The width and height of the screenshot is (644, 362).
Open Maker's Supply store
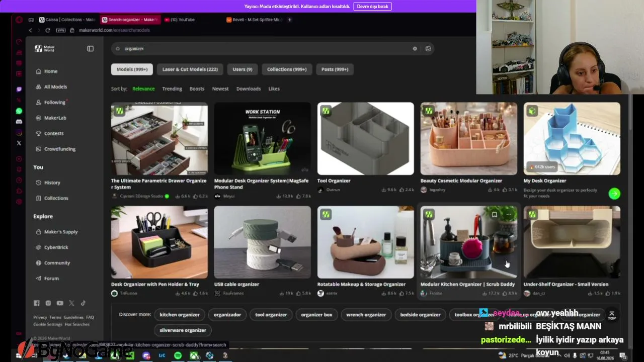tap(56, 232)
